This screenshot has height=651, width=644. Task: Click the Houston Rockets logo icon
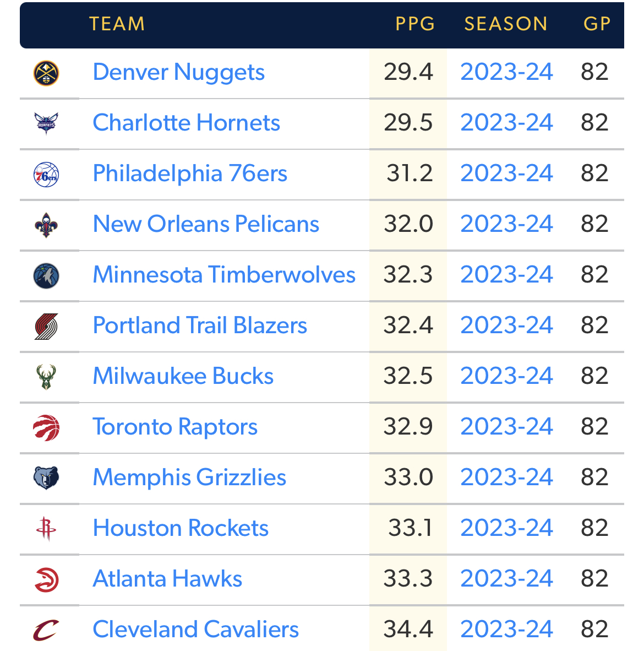pos(46,529)
